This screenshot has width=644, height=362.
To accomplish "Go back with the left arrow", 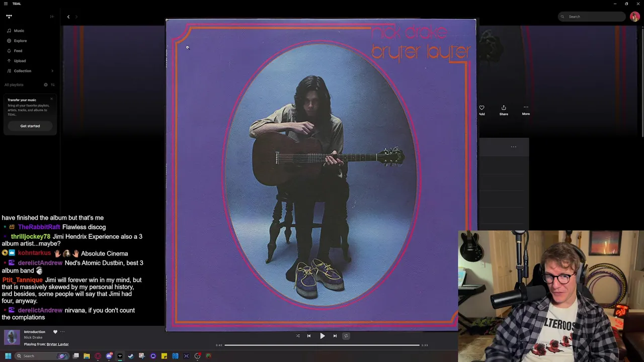I will click(x=68, y=17).
